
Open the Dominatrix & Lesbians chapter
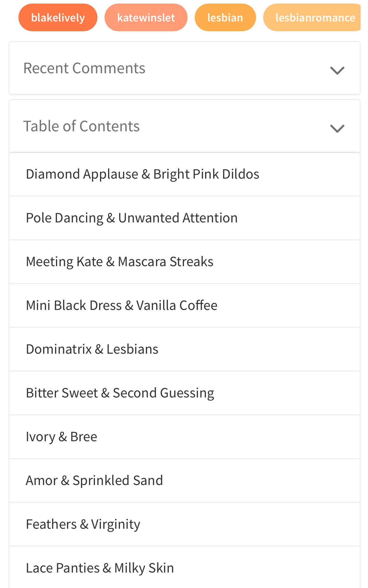[185, 349]
